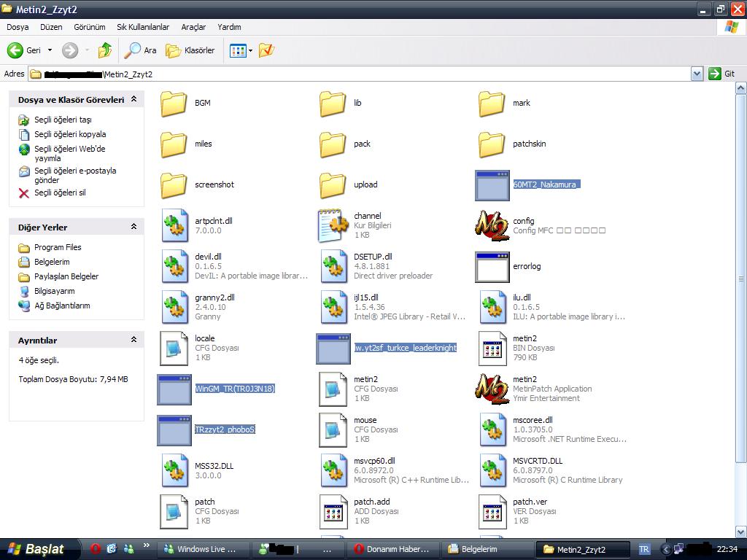747x560 pixels.
Task: Select the MSS32.DLL file icon
Action: tap(174, 471)
